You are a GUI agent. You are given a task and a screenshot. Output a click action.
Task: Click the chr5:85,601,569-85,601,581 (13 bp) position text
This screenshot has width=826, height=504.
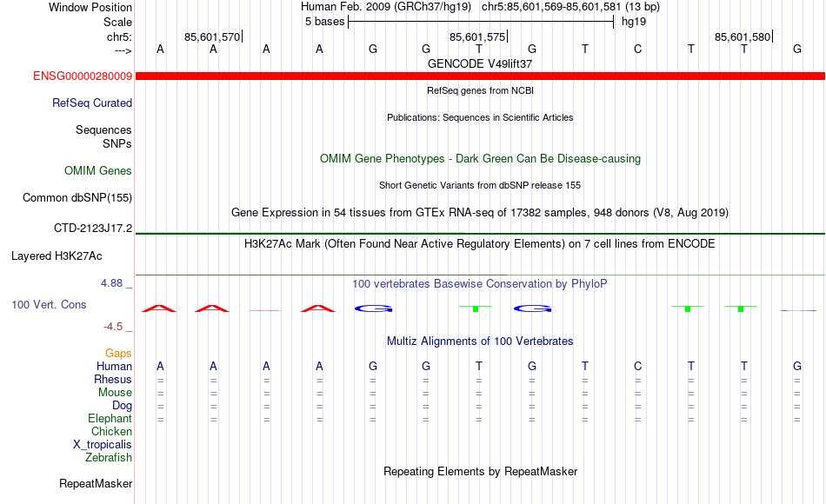point(570,7)
